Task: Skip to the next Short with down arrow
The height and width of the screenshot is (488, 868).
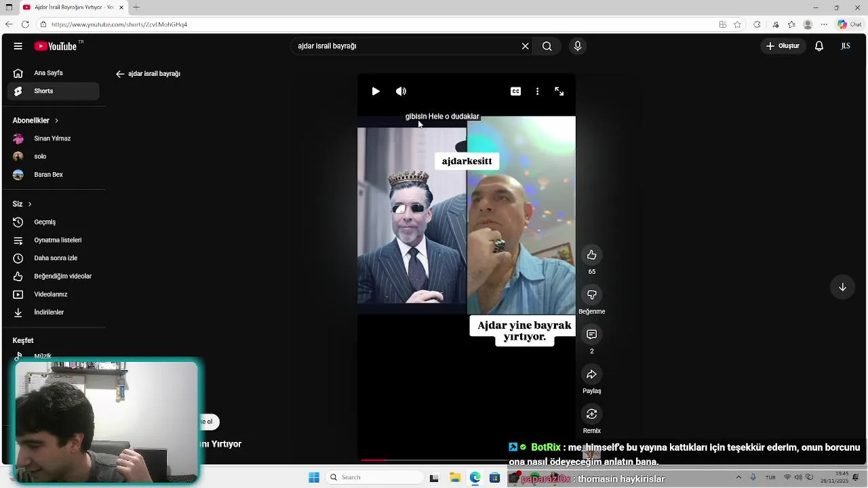Action: [842, 287]
